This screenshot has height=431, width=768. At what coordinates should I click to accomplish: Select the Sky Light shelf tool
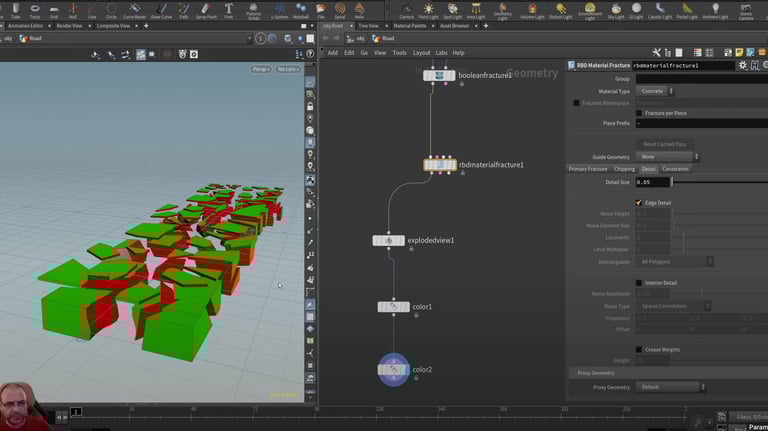(x=617, y=10)
